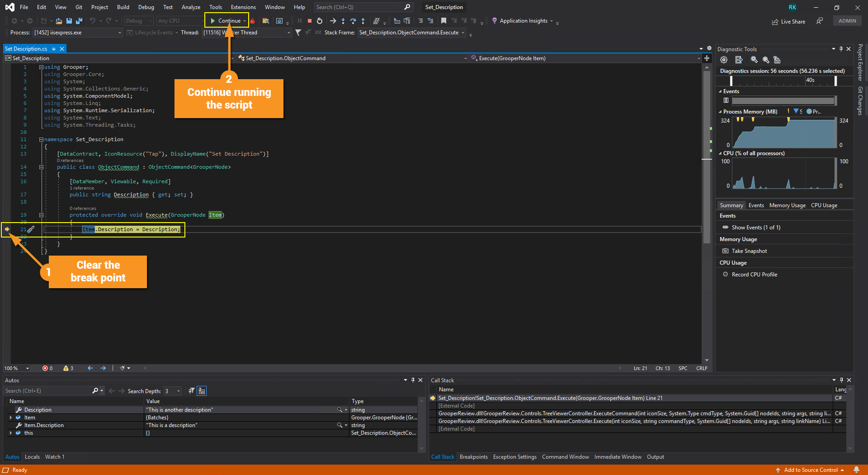Click the right handle of the diagnostics timeline

[835, 81]
